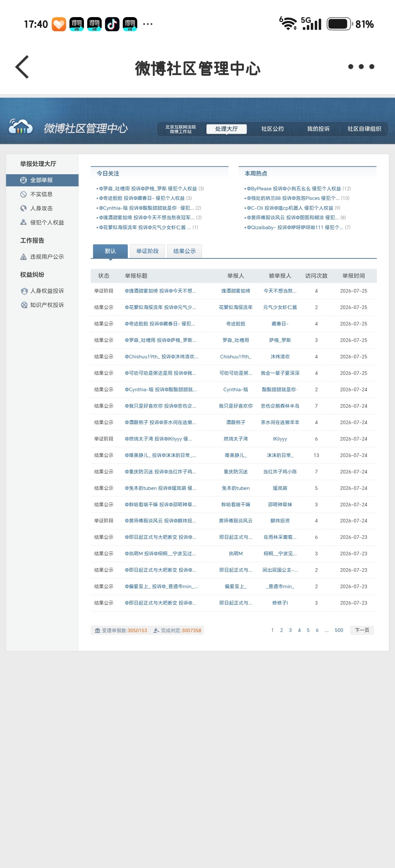The image size is (395, 868).
Task: Open the 北京互联网法院 微博工作站 tab
Action: pyautogui.click(x=180, y=129)
